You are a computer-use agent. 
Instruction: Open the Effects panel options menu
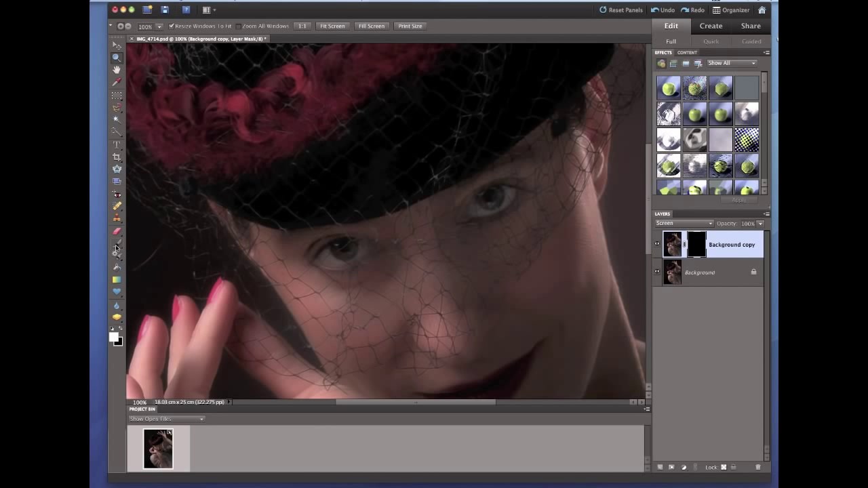coord(766,52)
